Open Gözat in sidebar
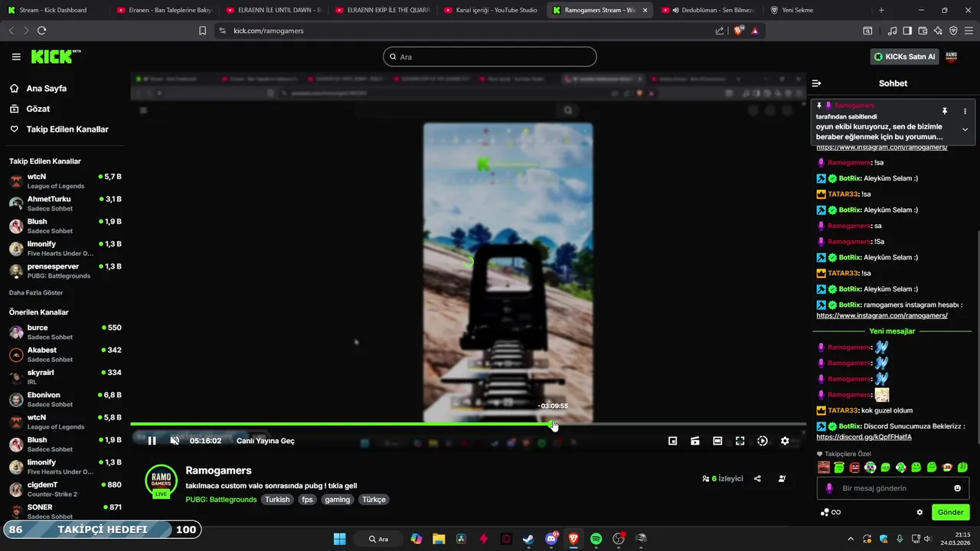 click(x=38, y=109)
